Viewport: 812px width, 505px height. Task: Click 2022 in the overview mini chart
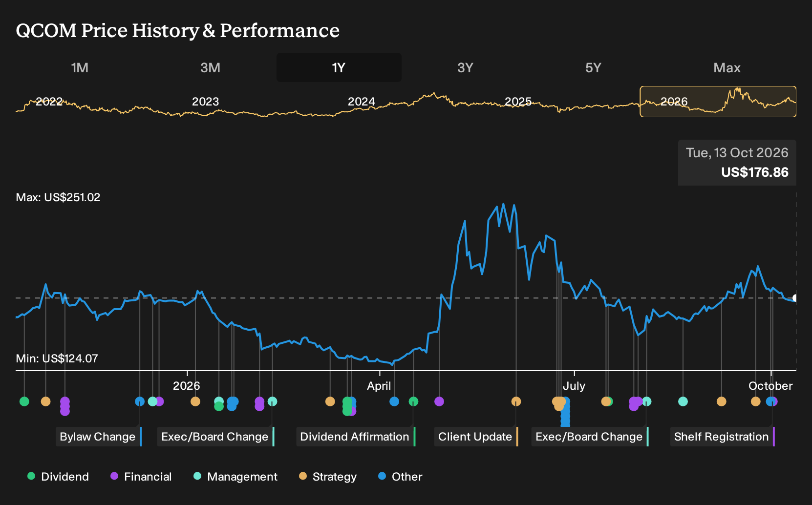[49, 102]
